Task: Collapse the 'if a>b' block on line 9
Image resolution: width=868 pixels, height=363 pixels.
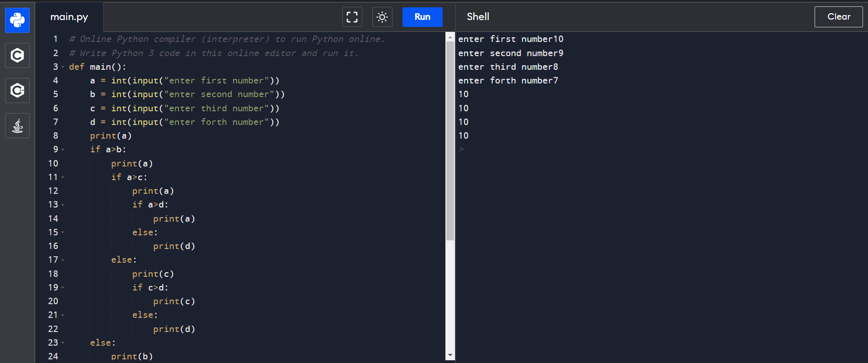Action: point(63,150)
